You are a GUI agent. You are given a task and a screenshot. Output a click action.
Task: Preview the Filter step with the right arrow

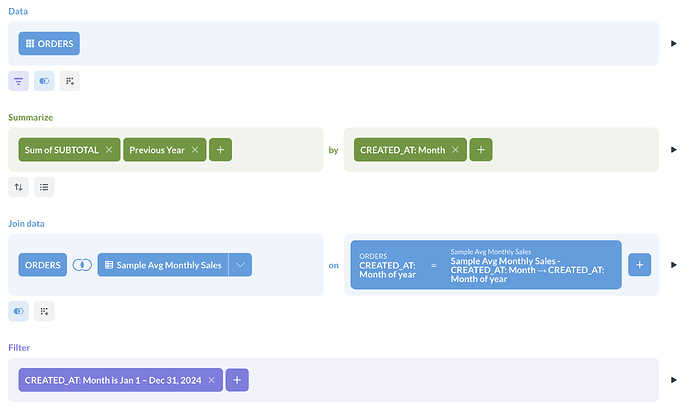click(673, 380)
